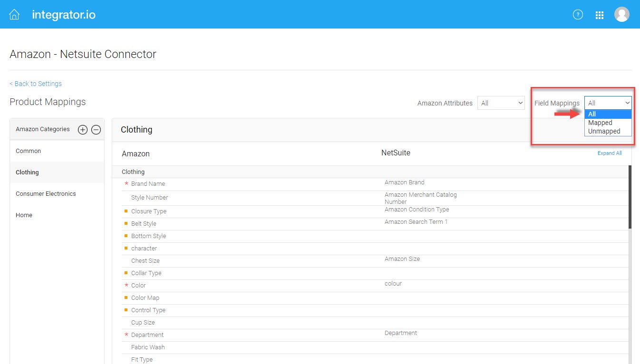This screenshot has width=640, height=364.
Task: Select the Brand Name mapping row
Action: tap(148, 183)
